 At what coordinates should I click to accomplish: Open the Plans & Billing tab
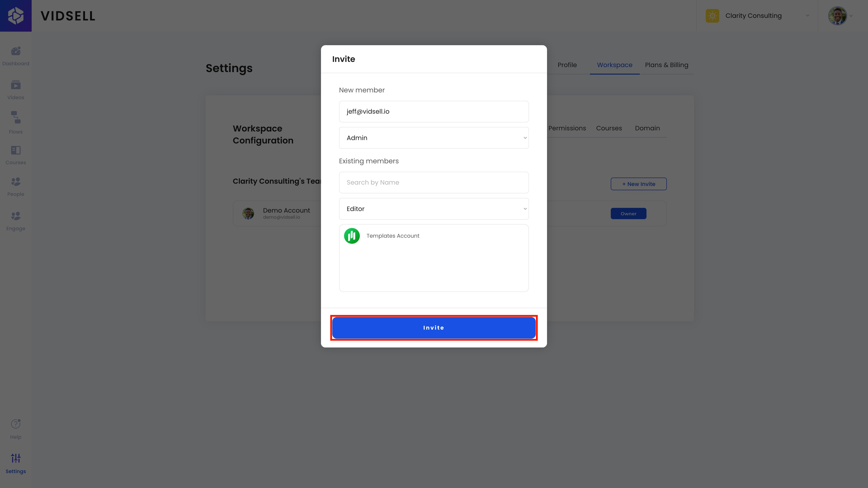(667, 65)
